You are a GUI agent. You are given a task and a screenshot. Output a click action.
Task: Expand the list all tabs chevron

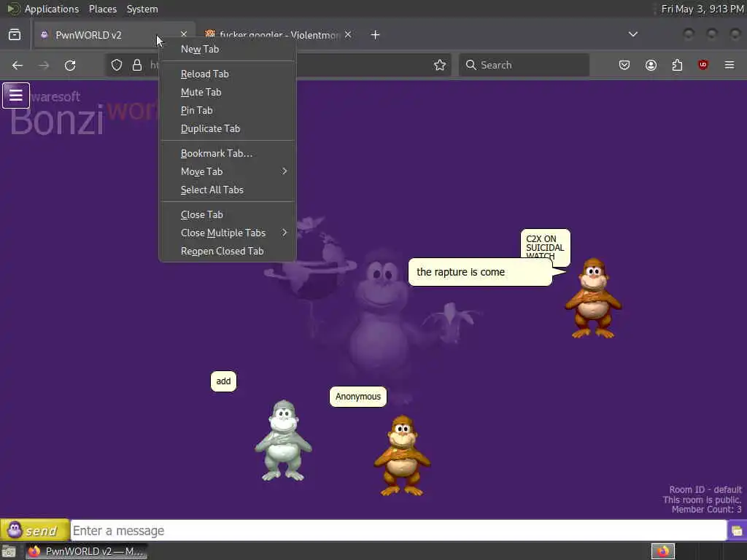(x=632, y=34)
